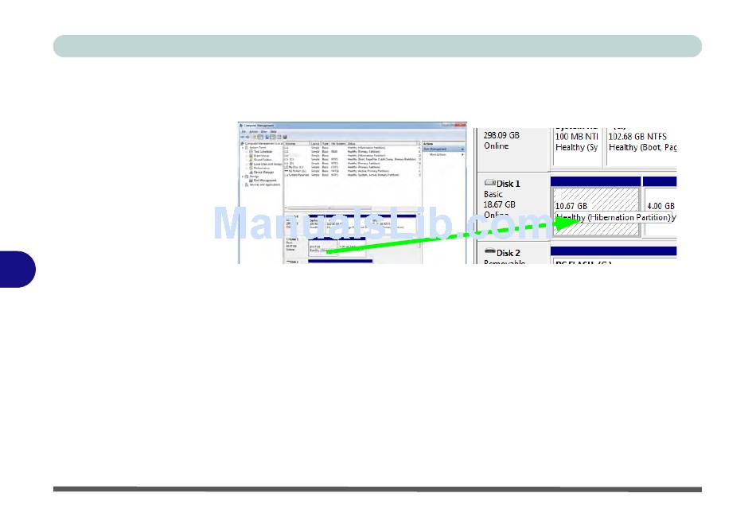Select the 102.68 GB NTFS boot partition
The width and height of the screenshot is (756, 532).
click(641, 142)
